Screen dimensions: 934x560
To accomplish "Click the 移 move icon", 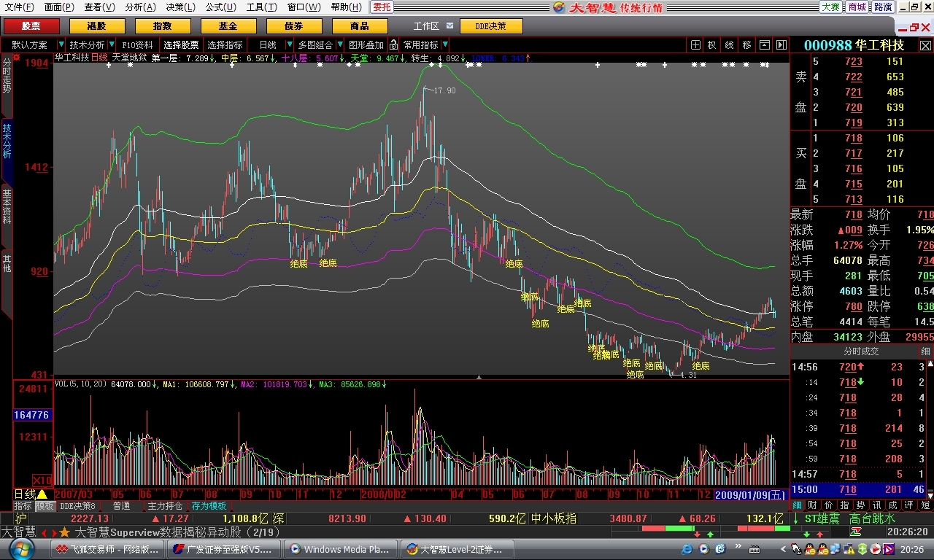I will click(746, 45).
